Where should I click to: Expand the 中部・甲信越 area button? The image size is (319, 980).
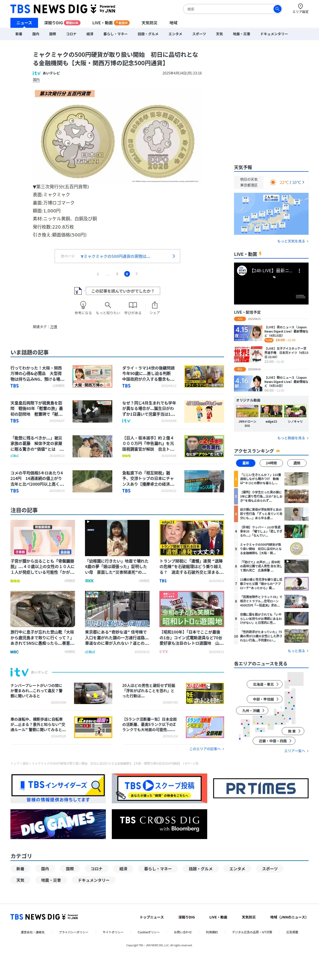(x=265, y=699)
